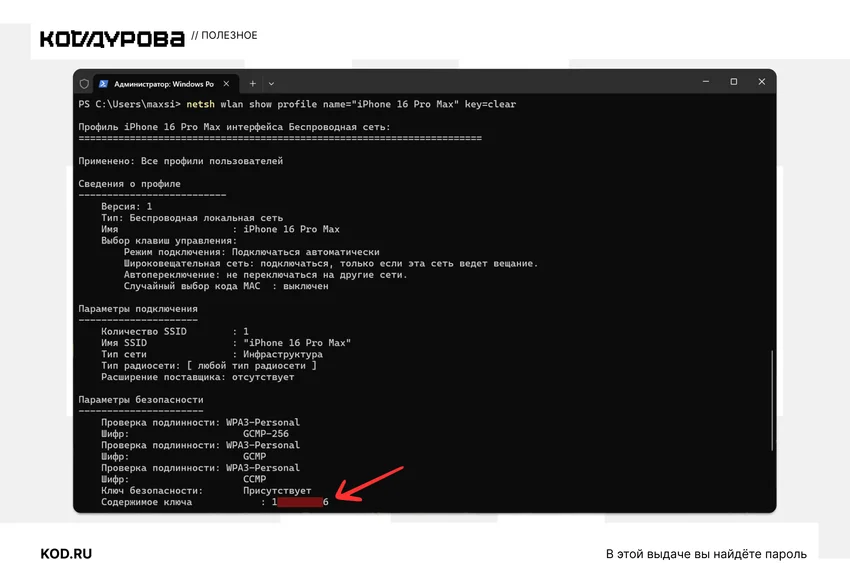Open a new terminal tab with plus

pos(253,84)
